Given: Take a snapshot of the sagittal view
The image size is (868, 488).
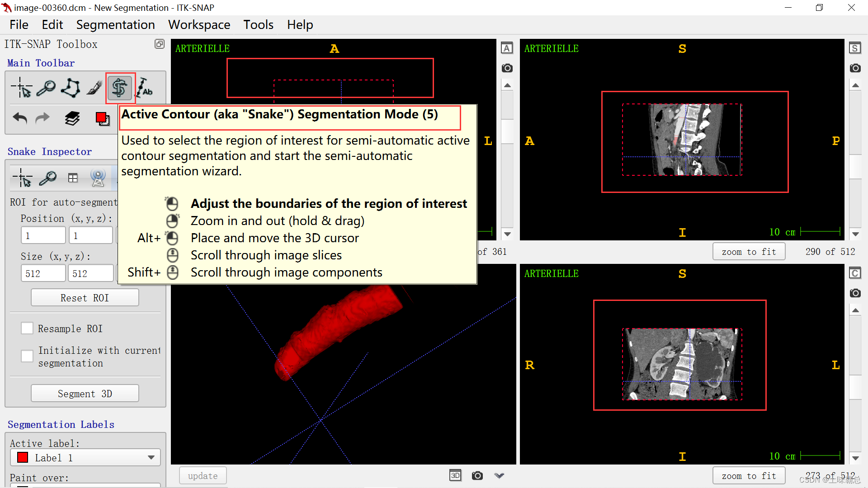Looking at the screenshot, I should coord(855,68).
